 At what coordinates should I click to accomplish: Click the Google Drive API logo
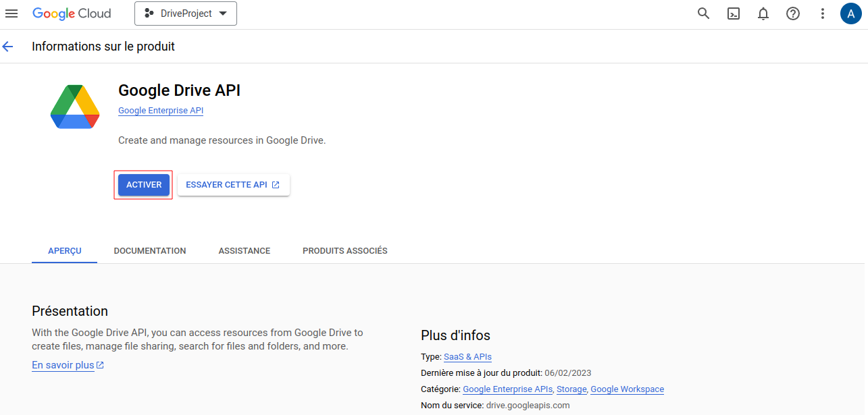[74, 106]
